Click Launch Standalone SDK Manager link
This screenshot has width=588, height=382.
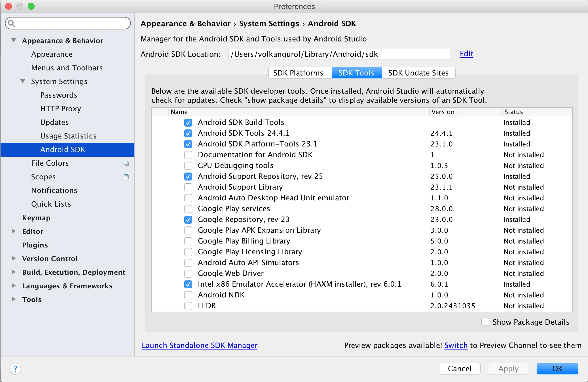[x=199, y=345]
